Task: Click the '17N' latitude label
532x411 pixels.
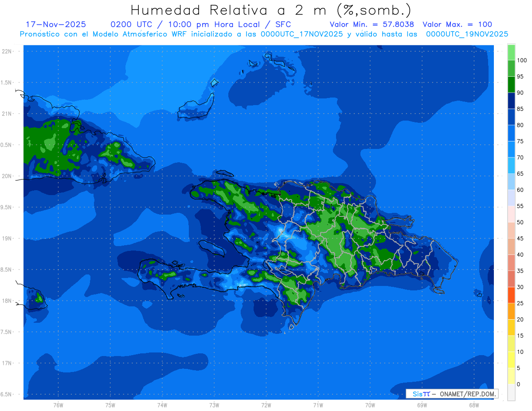Action: pos(7,363)
